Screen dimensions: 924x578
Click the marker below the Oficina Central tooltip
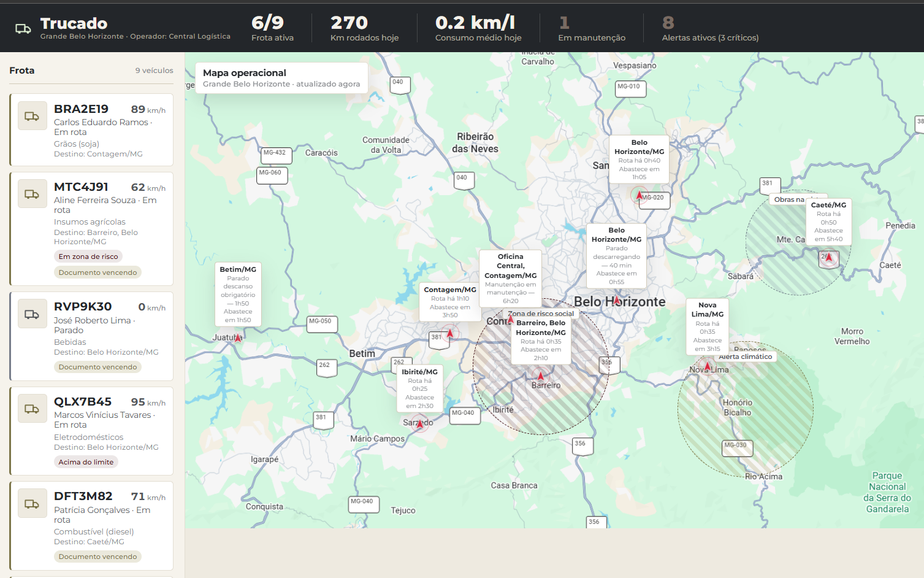(510, 319)
